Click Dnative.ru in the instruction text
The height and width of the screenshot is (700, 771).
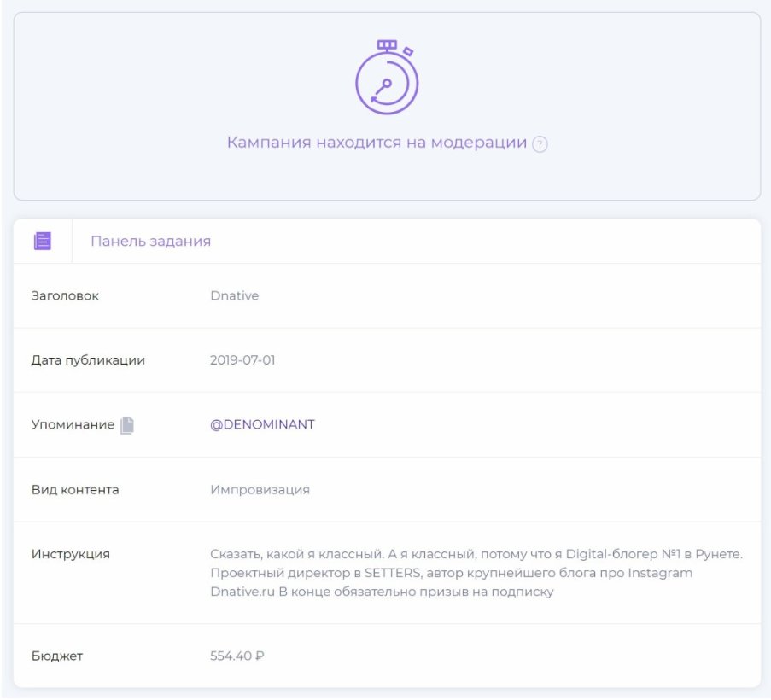pos(242,592)
